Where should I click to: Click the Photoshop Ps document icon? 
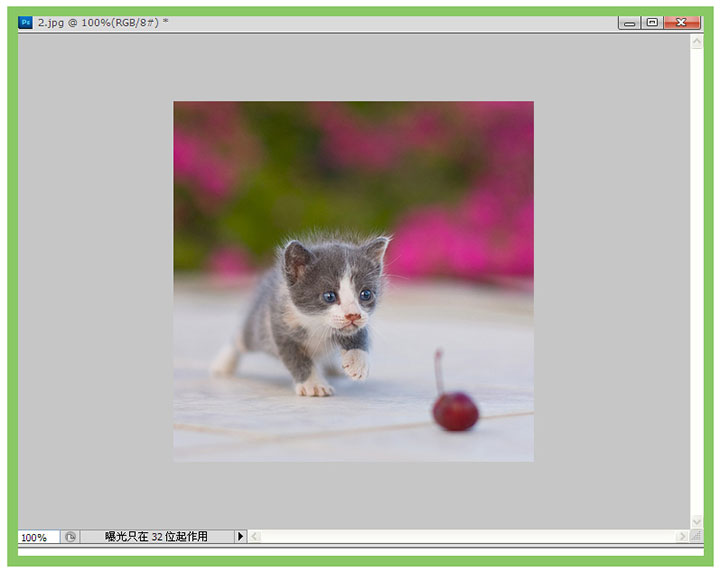coord(25,22)
